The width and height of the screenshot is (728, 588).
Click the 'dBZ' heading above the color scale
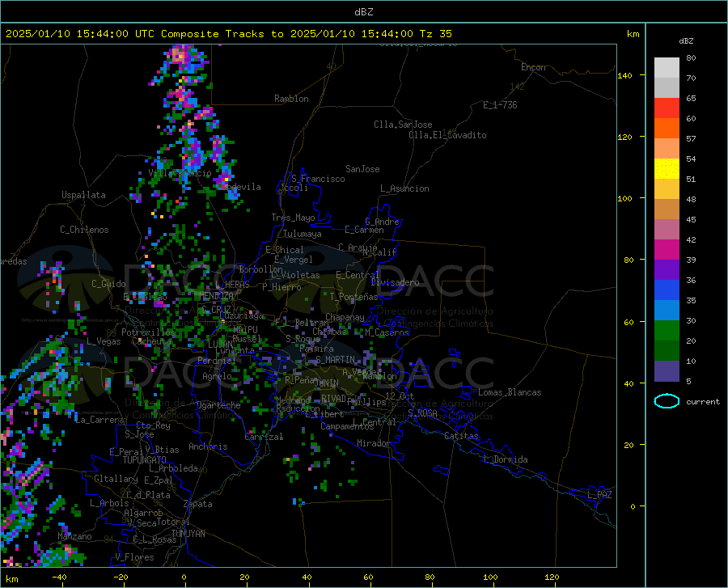click(x=686, y=40)
